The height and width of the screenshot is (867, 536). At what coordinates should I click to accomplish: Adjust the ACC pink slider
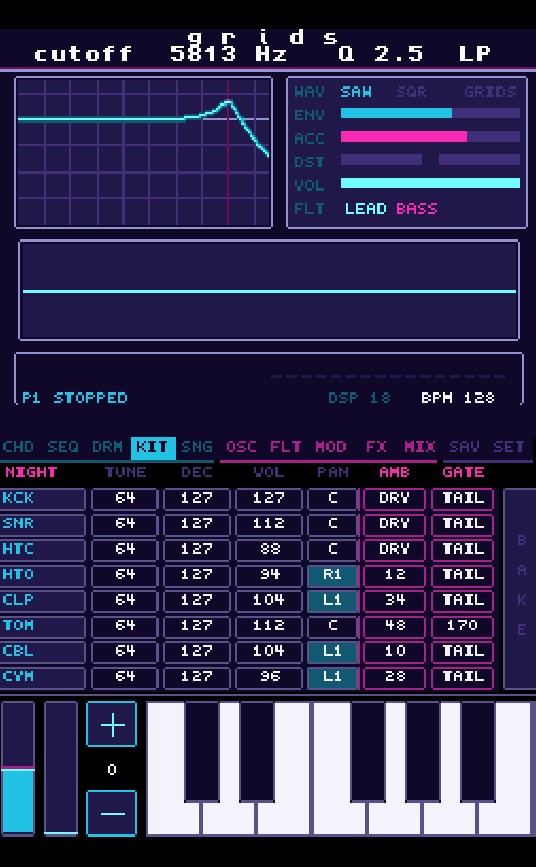click(430, 137)
